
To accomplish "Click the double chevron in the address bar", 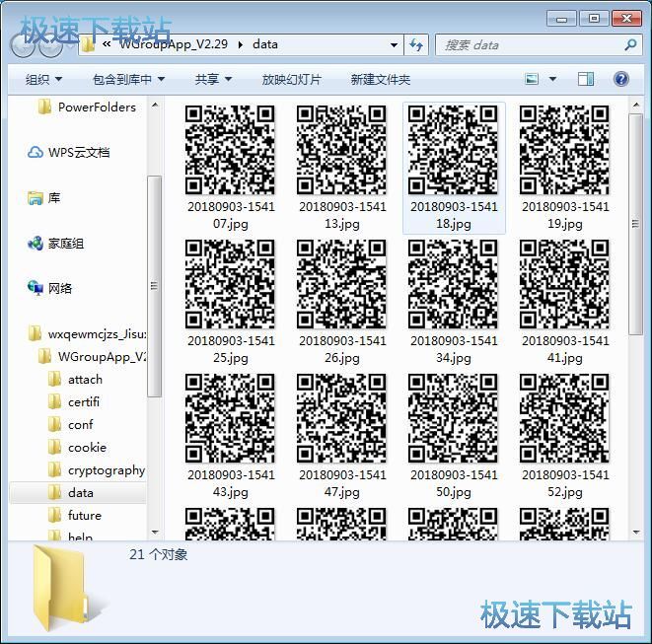I will (107, 44).
